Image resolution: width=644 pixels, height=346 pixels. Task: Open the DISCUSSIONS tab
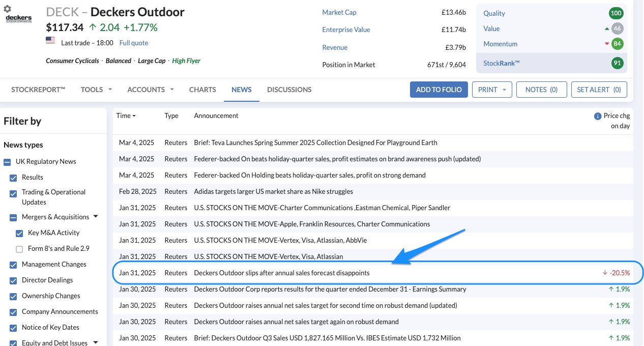[289, 90]
